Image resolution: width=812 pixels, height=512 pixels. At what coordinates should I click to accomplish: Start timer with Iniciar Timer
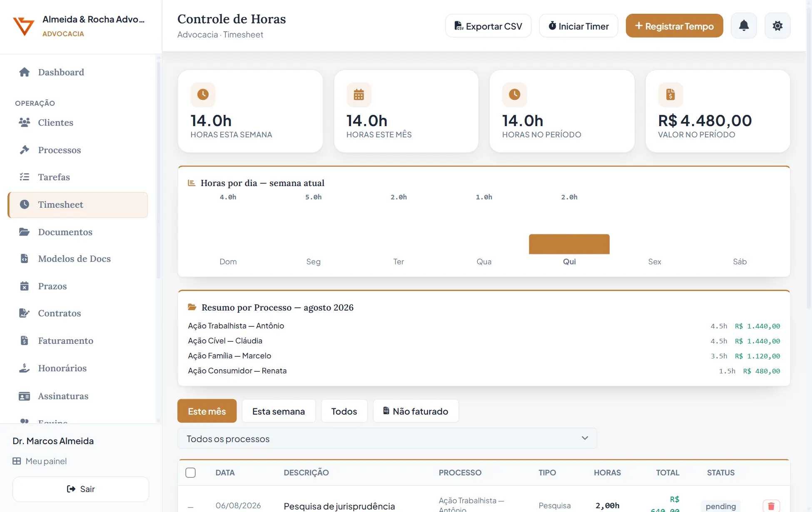[x=578, y=26]
